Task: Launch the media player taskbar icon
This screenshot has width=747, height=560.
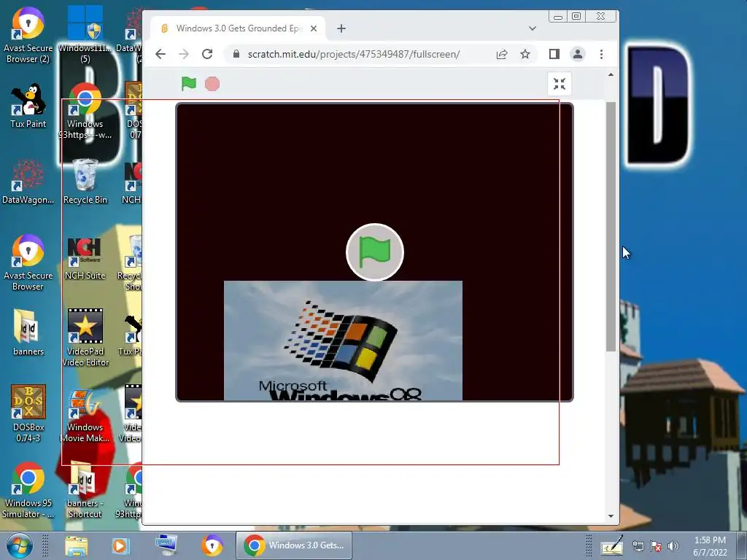Action: [x=120, y=545]
